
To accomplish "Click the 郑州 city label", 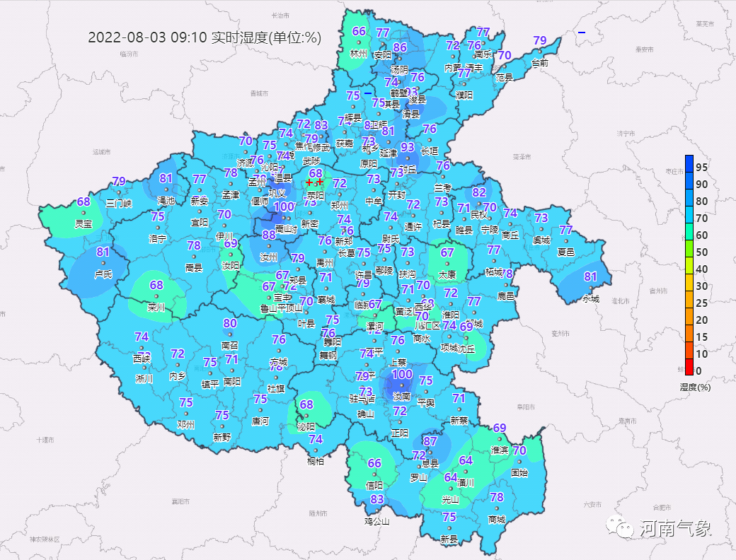I will point(340,206).
